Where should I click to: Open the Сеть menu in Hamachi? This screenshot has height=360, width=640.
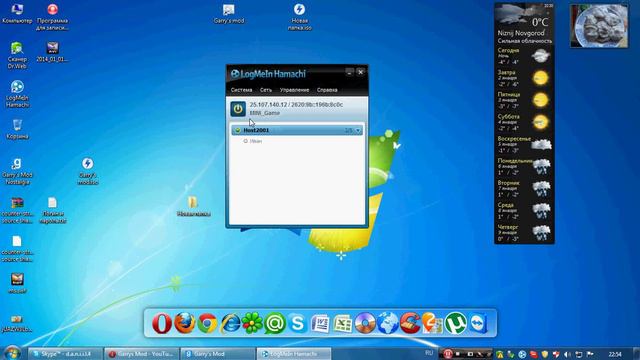(266, 90)
